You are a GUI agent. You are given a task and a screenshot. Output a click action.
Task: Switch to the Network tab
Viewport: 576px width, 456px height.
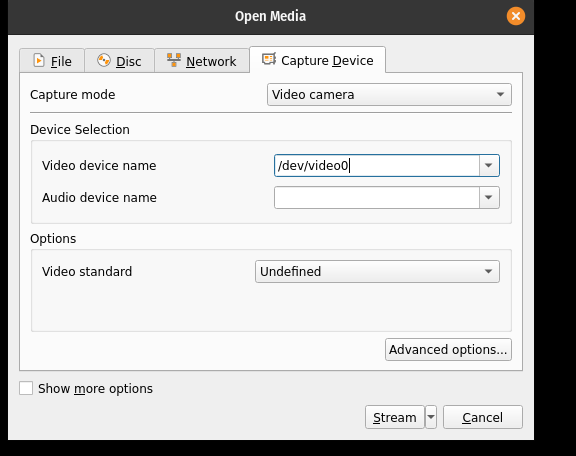coord(202,61)
